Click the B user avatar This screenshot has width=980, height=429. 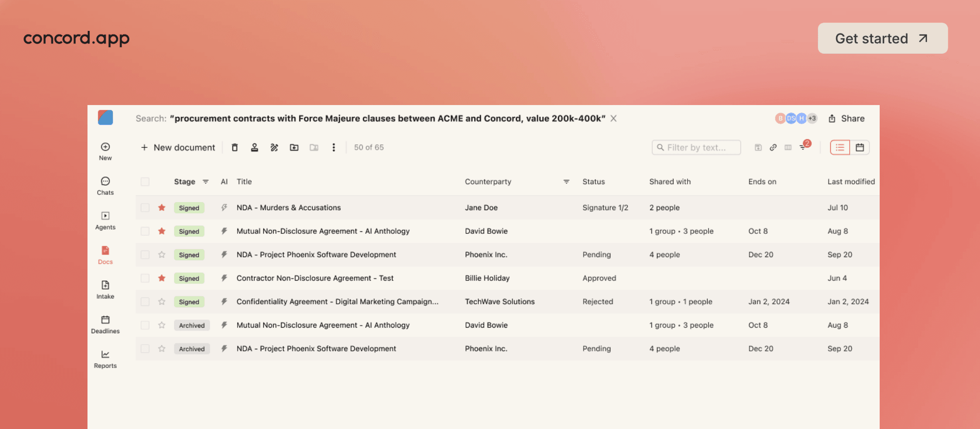[780, 118]
